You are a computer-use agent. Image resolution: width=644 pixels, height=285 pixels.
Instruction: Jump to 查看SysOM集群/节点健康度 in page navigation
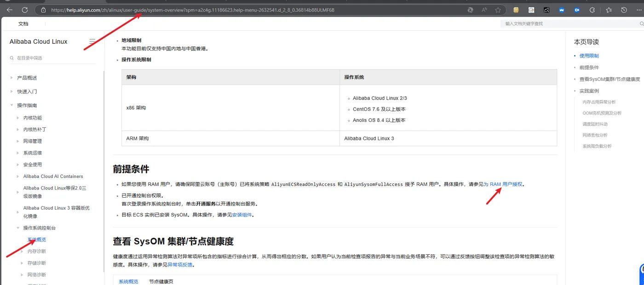click(x=610, y=80)
